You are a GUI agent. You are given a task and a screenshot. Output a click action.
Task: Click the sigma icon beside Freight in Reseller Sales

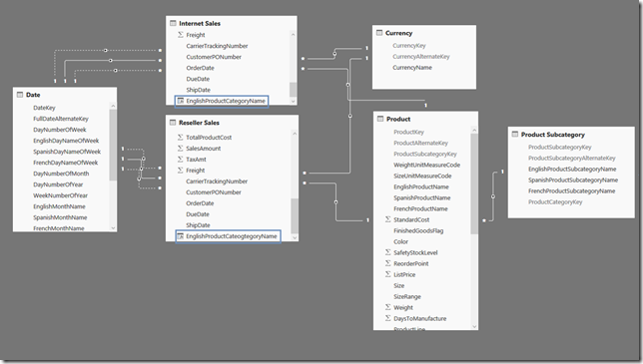(180, 170)
